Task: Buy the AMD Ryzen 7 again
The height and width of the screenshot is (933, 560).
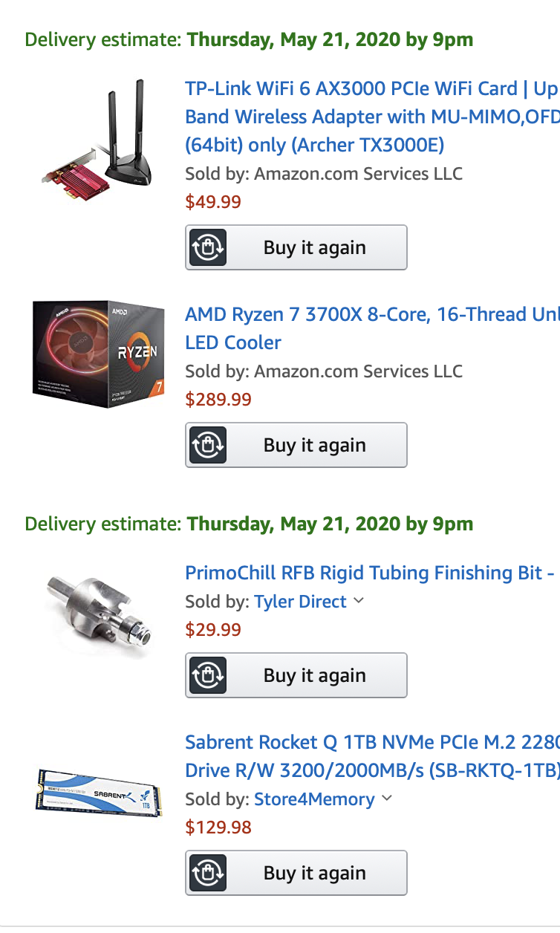Action: click(296, 445)
